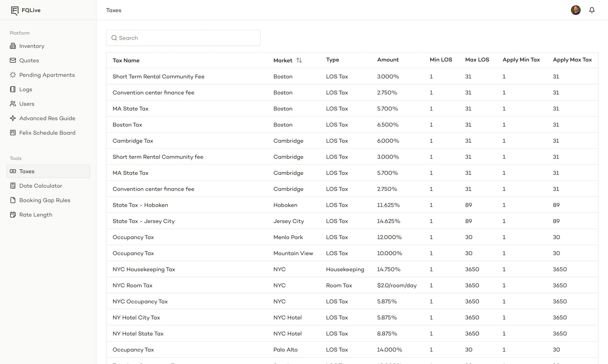
Task: Click the Date Calculator icon
Action: [x=13, y=186]
